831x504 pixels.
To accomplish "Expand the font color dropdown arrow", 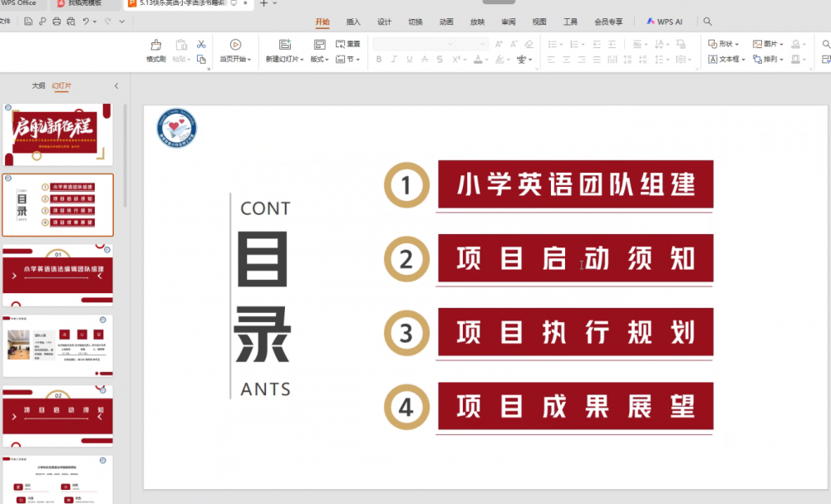I will 486,59.
